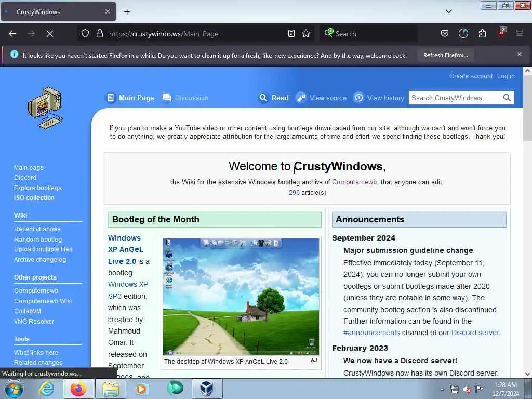Click the 290 articles count link

click(294, 192)
